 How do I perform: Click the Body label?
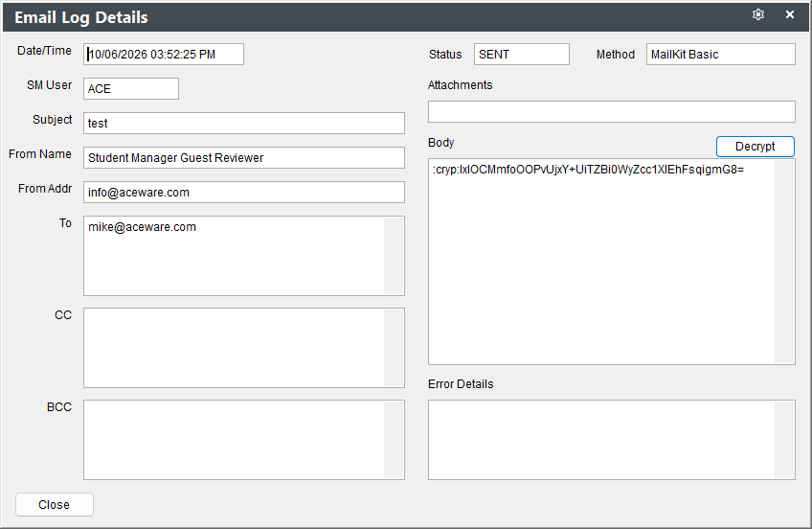tap(441, 143)
